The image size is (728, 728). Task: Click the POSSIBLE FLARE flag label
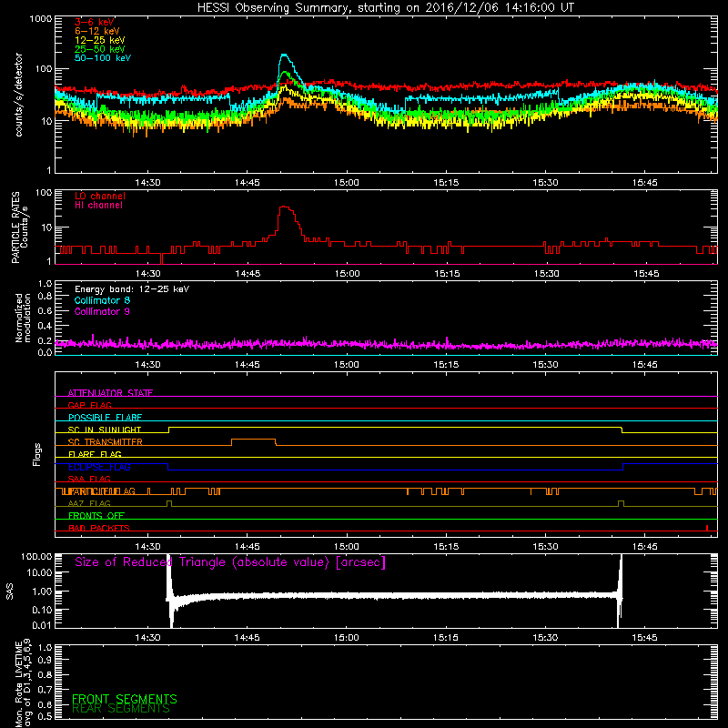[105, 418]
